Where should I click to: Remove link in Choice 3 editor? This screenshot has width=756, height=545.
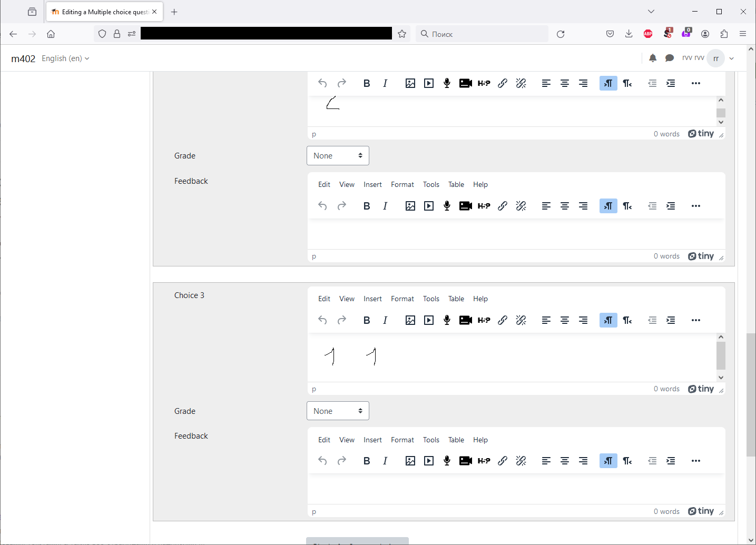point(521,320)
